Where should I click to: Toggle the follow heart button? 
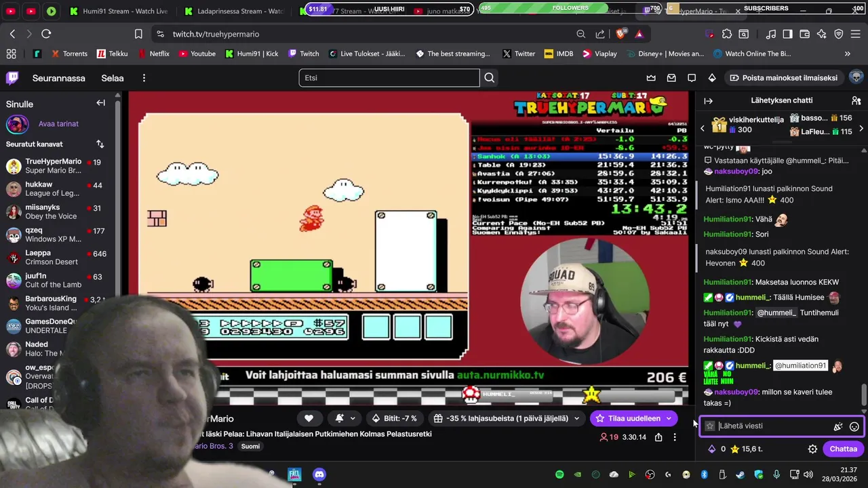tap(309, 418)
